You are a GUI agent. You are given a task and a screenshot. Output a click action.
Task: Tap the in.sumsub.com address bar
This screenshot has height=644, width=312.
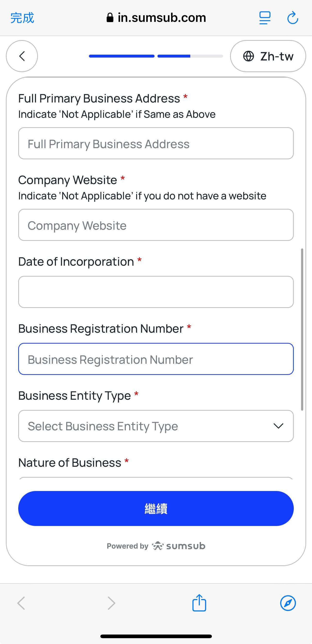point(156,18)
